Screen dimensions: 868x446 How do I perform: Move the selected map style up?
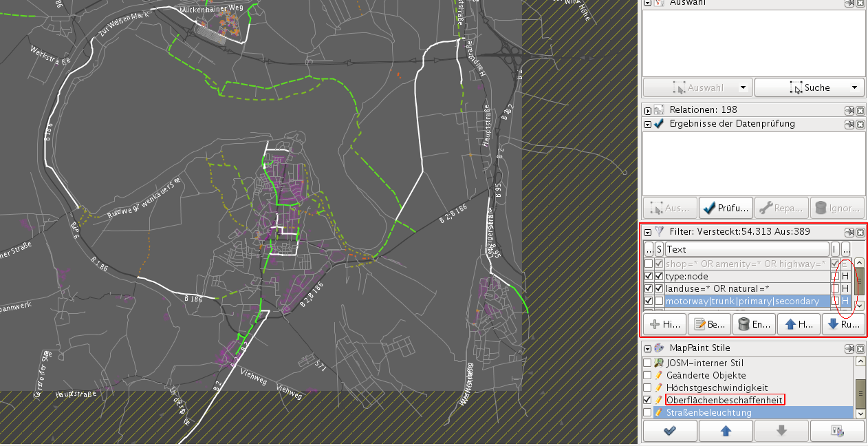[726, 431]
